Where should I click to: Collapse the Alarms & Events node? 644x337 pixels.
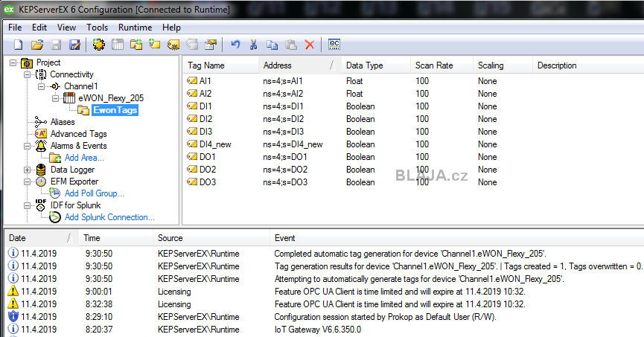(x=27, y=146)
